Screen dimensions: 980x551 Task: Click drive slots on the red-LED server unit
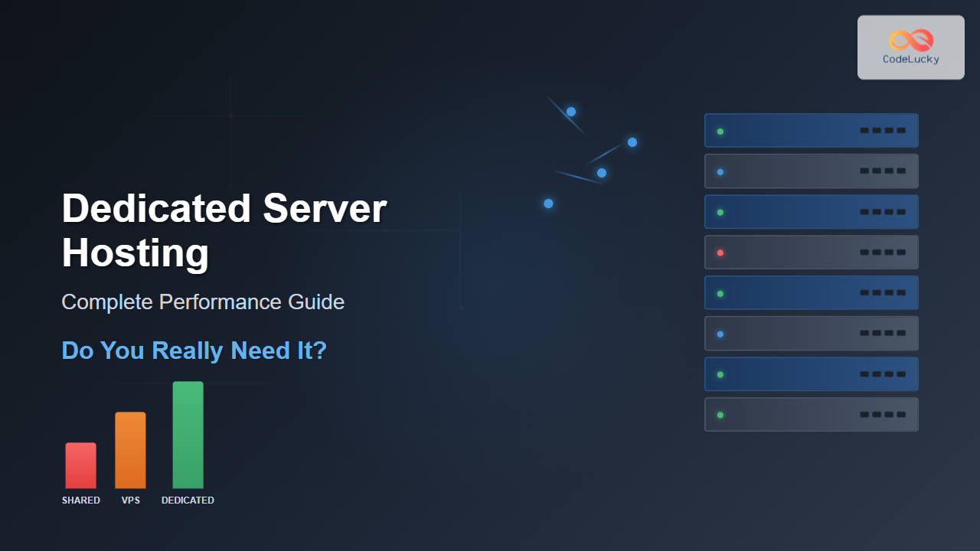click(x=883, y=253)
